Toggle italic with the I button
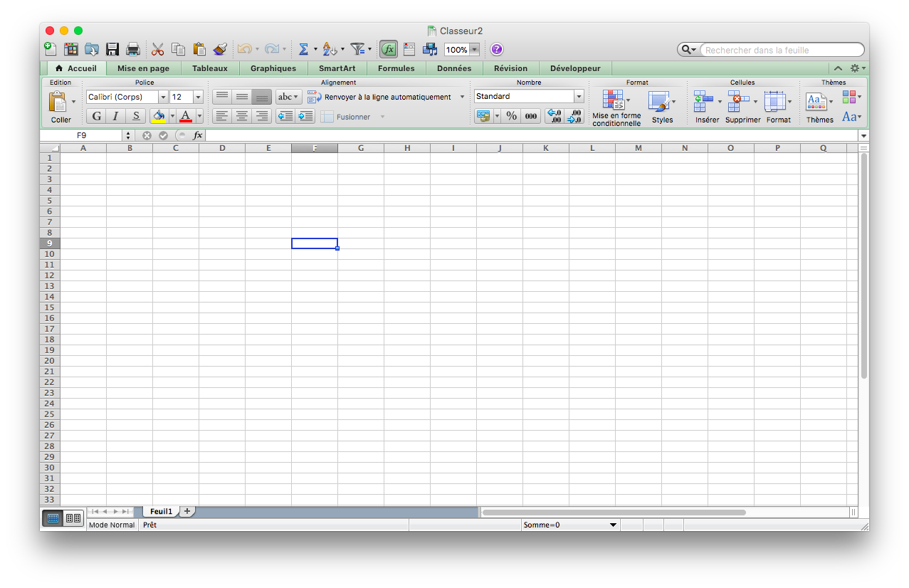 116,116
